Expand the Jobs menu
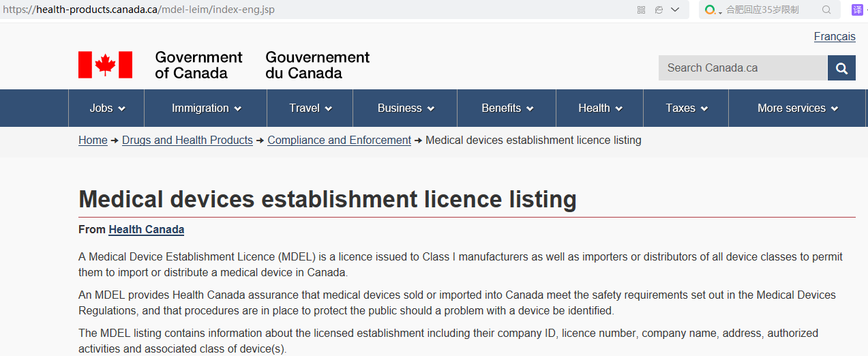Viewport: 868px width, 356px height. coord(107,108)
